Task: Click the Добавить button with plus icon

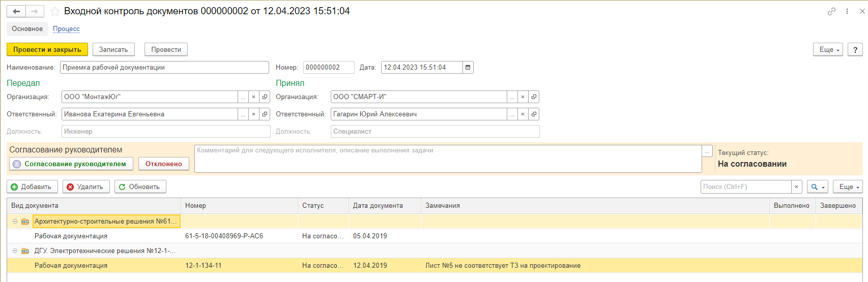Action: coord(32,187)
